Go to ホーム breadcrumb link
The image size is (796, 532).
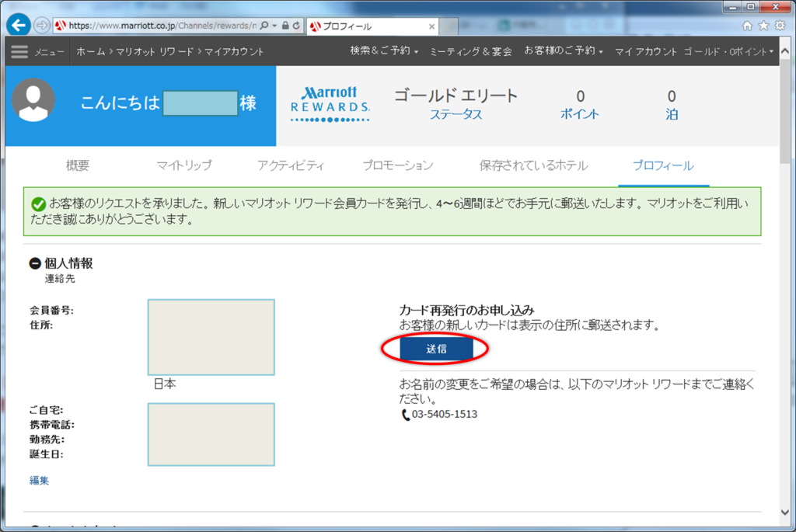91,51
